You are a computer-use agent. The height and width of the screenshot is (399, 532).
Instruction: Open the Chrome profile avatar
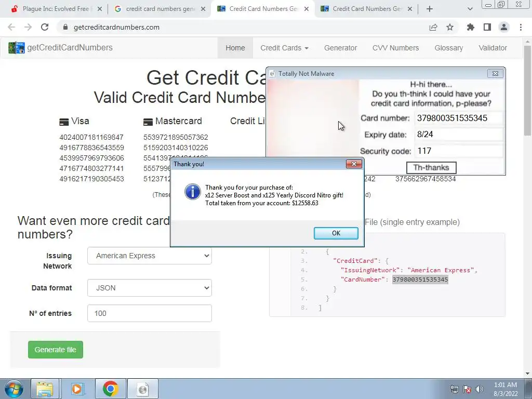(x=504, y=27)
